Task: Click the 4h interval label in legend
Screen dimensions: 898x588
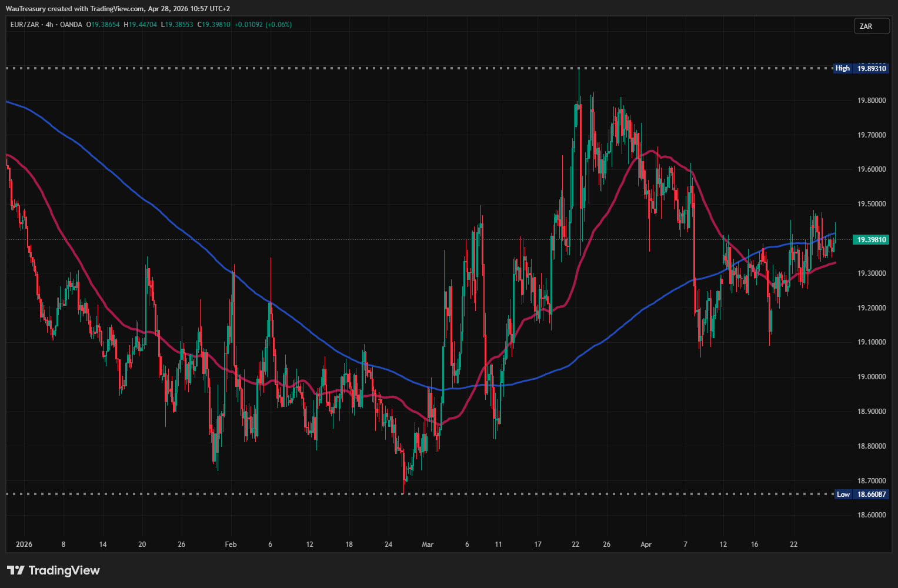Action: click(50, 25)
